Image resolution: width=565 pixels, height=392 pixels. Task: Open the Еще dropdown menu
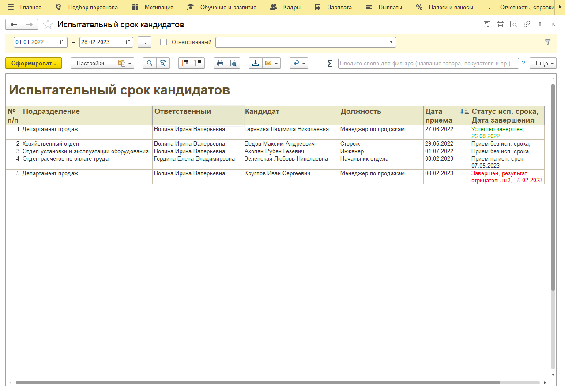pyautogui.click(x=543, y=64)
